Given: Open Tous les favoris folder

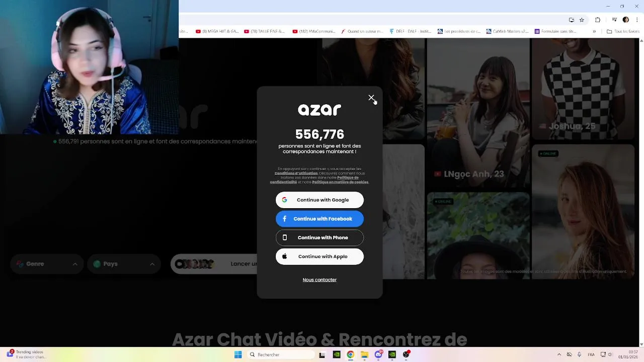Looking at the screenshot, I should 623,31.
